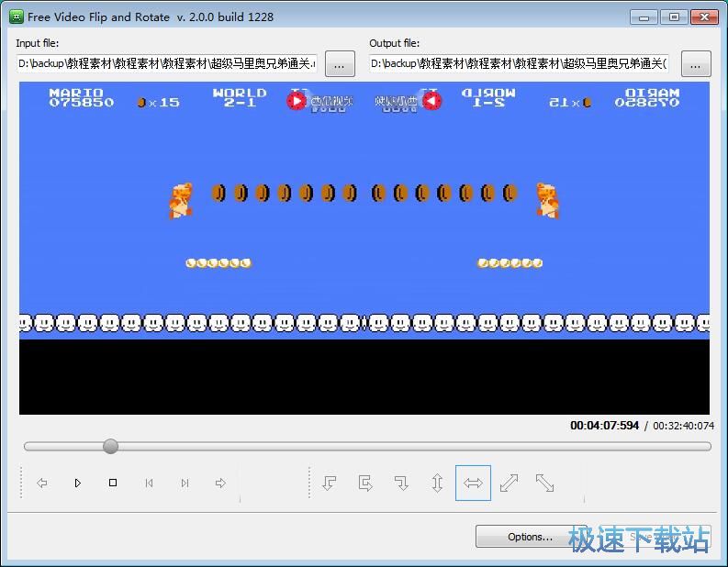Close the Free Video Flip window

(x=705, y=17)
